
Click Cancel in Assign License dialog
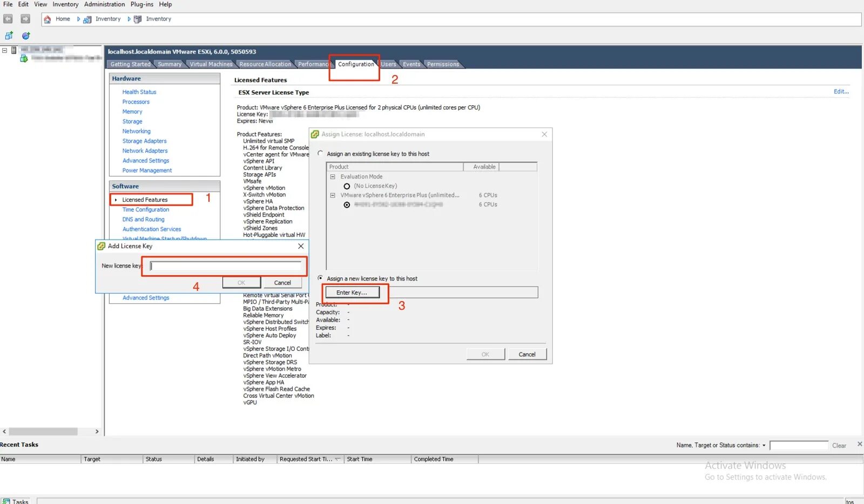tap(527, 355)
